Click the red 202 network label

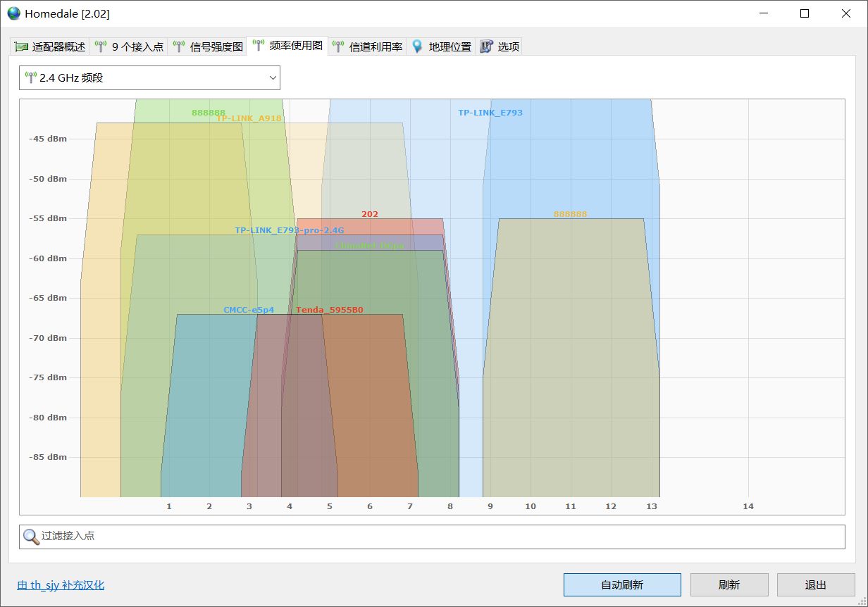point(370,214)
